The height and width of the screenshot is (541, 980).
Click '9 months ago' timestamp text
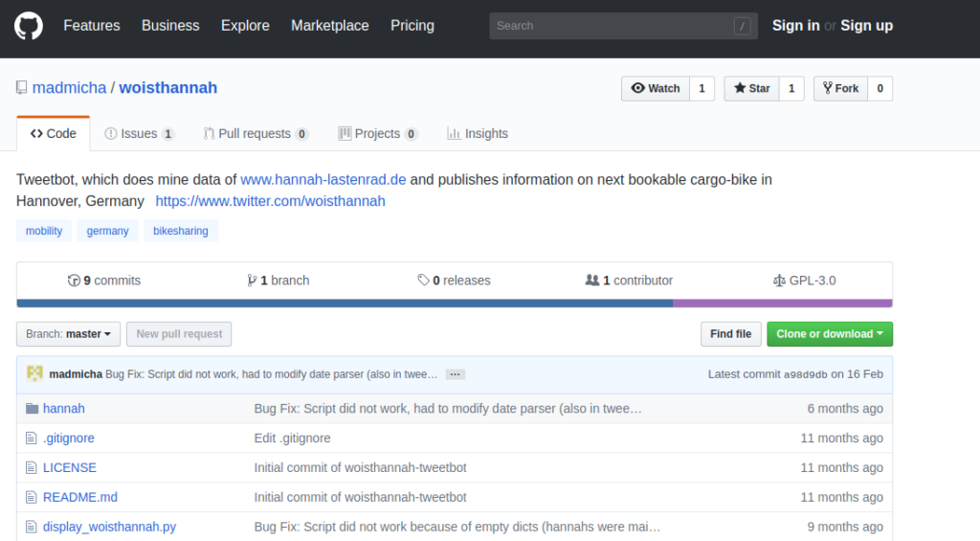[x=845, y=527]
